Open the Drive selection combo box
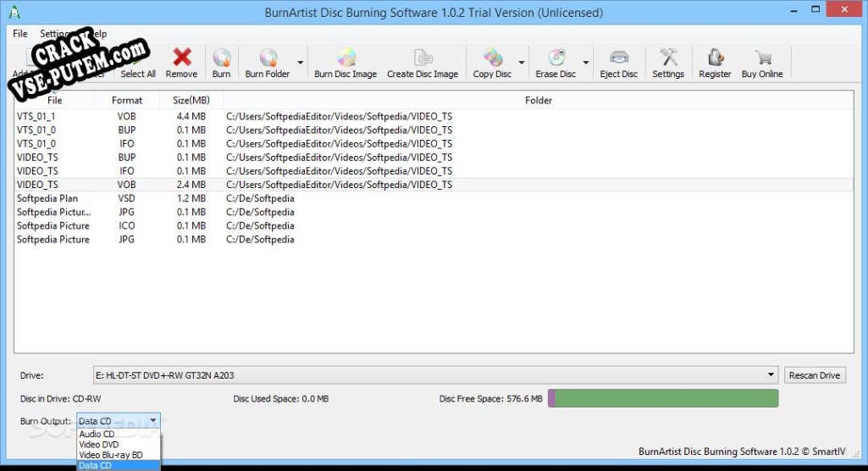868x471 pixels. [435, 375]
